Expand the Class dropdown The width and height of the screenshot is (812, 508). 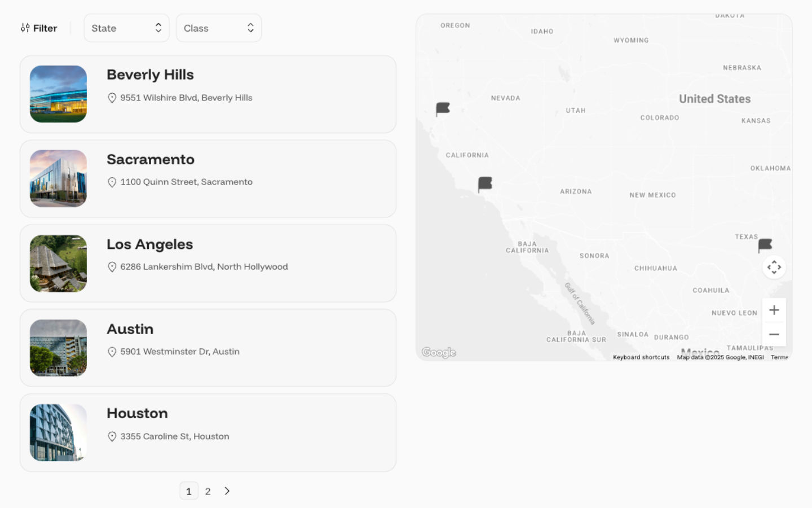pos(218,28)
